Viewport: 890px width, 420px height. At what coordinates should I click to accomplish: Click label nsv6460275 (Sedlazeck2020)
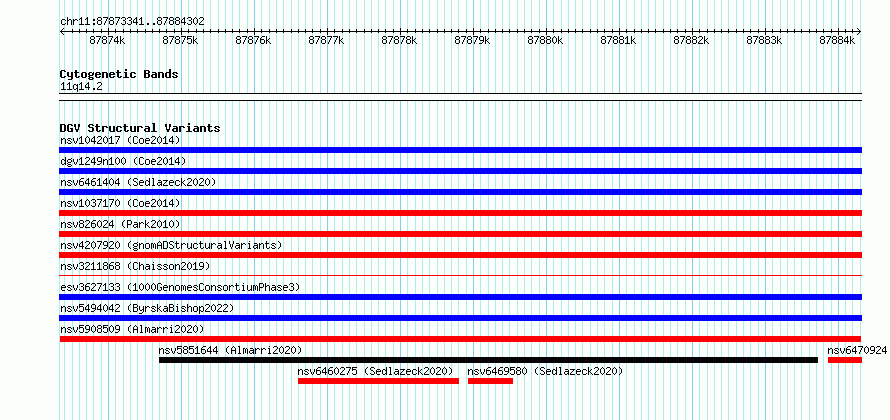376,371
